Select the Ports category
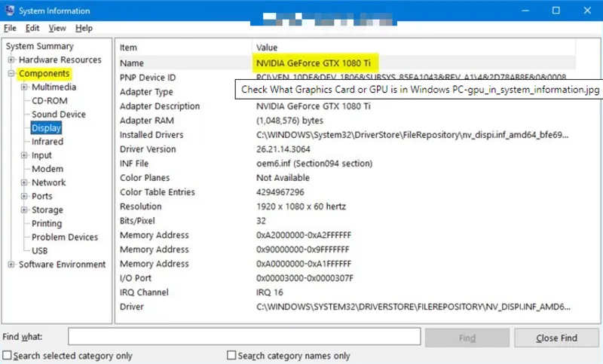The height and width of the screenshot is (364, 603). [x=42, y=196]
